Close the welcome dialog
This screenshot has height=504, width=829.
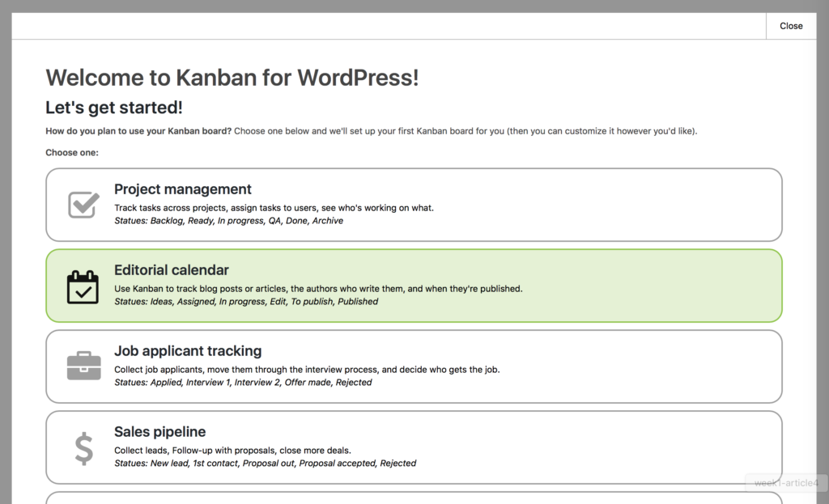point(791,26)
